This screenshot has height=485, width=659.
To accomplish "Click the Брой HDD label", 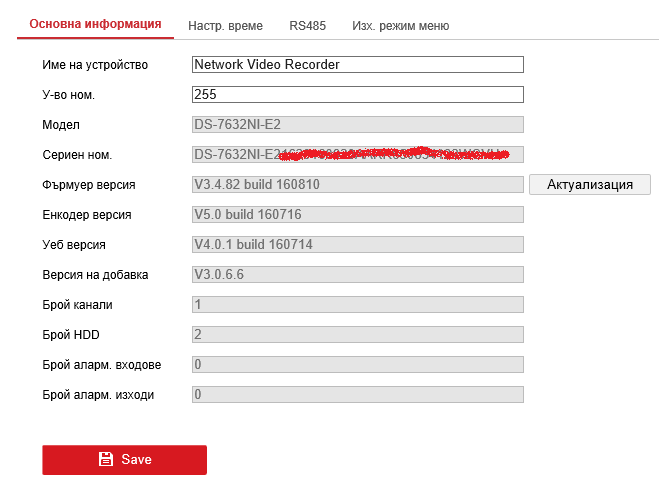I will tap(71, 335).
